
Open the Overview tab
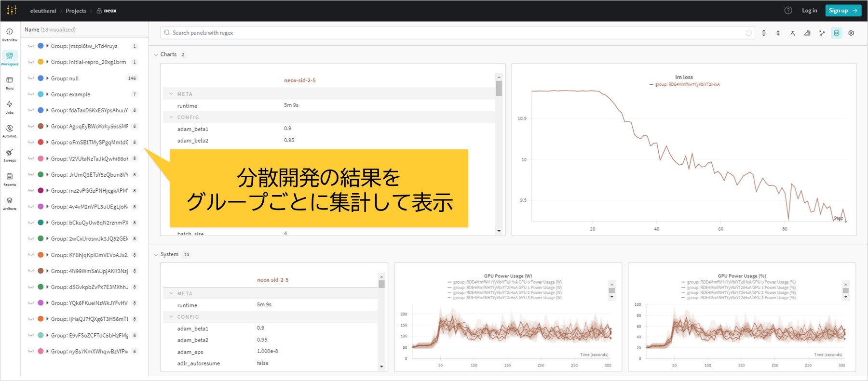click(x=10, y=34)
